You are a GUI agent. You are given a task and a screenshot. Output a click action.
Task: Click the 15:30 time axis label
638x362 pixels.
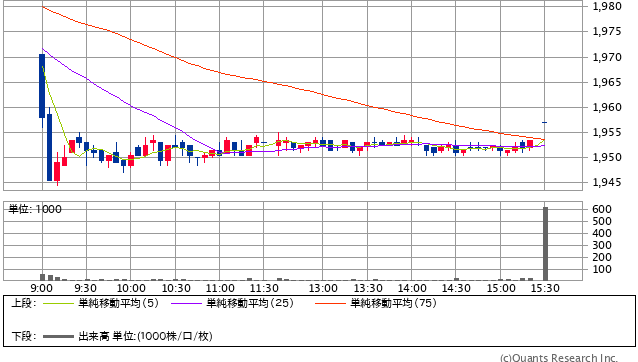tap(545, 288)
